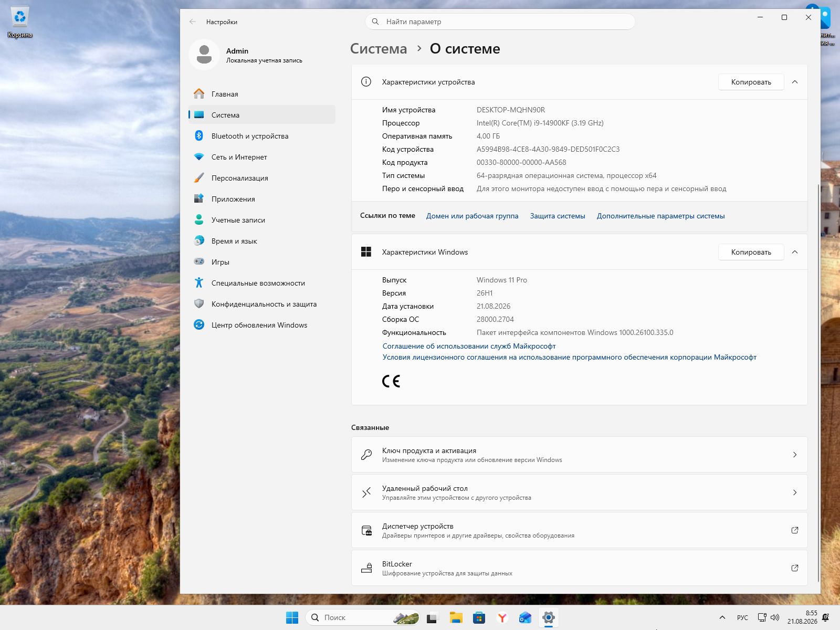Click the Wi-Fi icon for Сеть и Интернет
The width and height of the screenshot is (840, 630).
(x=199, y=157)
